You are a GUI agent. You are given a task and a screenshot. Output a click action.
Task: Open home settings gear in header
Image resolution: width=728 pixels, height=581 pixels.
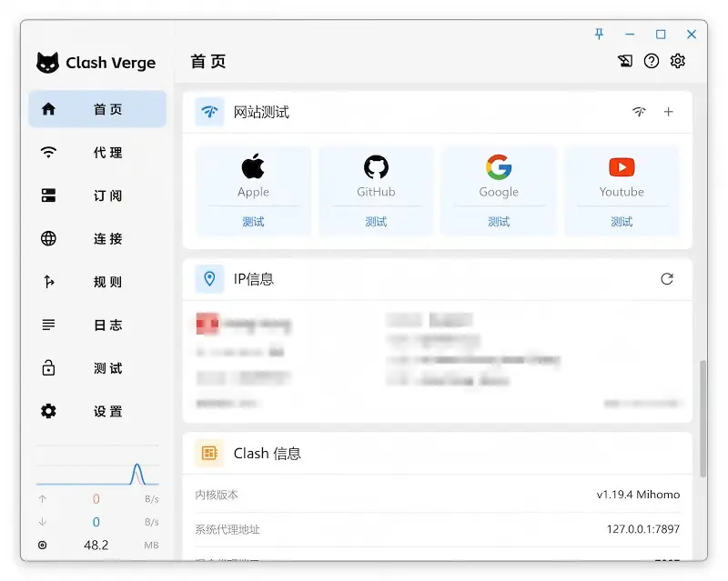point(678,61)
